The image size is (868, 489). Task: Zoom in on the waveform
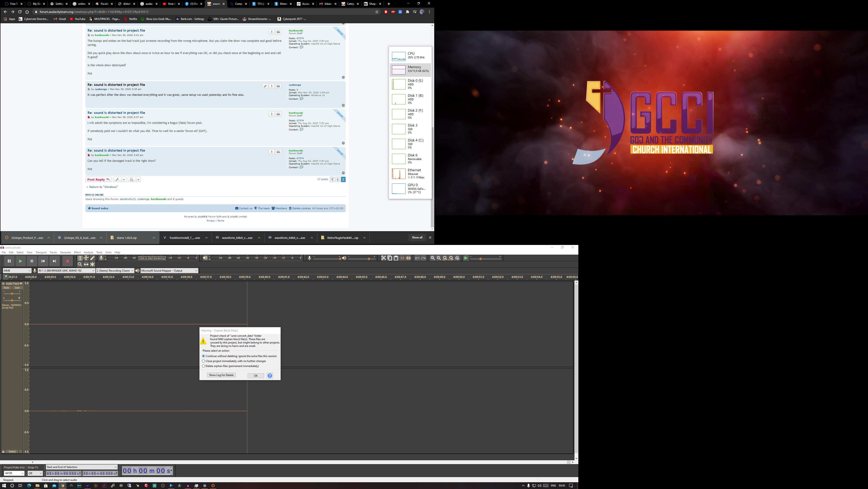[433, 258]
